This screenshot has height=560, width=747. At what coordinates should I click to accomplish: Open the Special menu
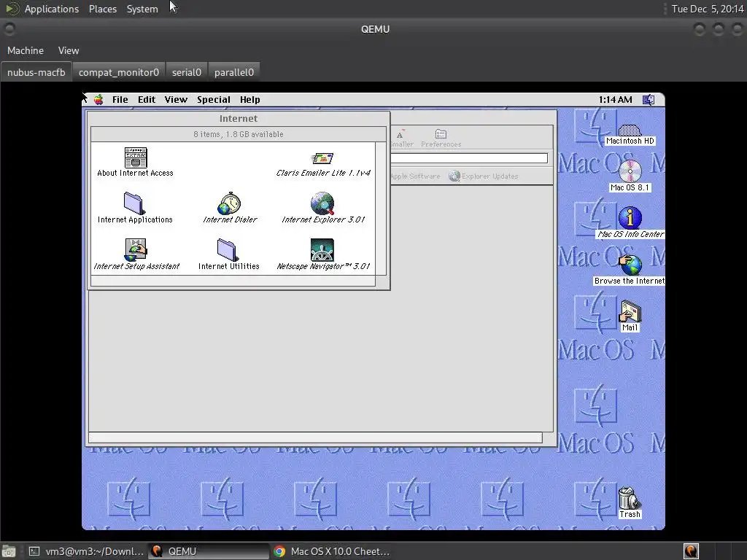click(214, 99)
